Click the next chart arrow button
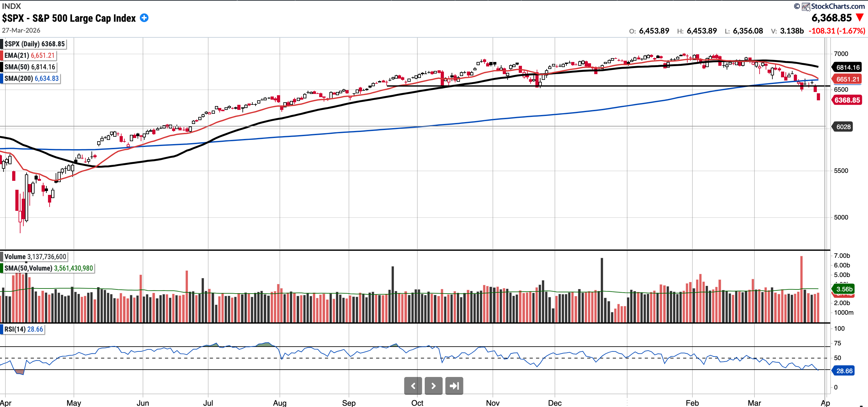The image size is (868, 407). pyautogui.click(x=433, y=386)
